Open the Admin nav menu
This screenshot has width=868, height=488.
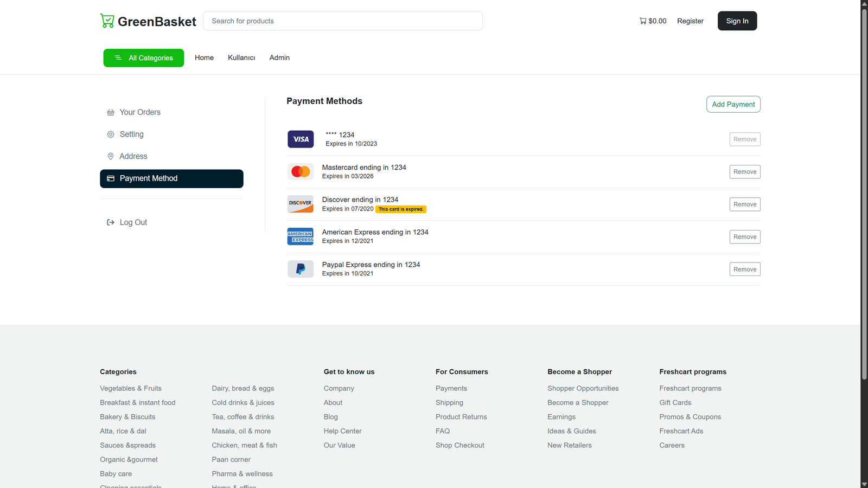coord(279,57)
